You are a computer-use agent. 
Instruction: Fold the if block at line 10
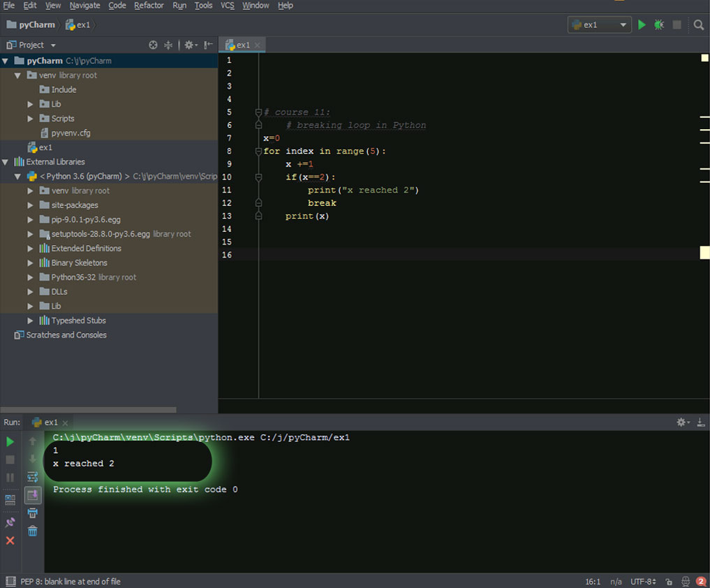[x=258, y=177]
